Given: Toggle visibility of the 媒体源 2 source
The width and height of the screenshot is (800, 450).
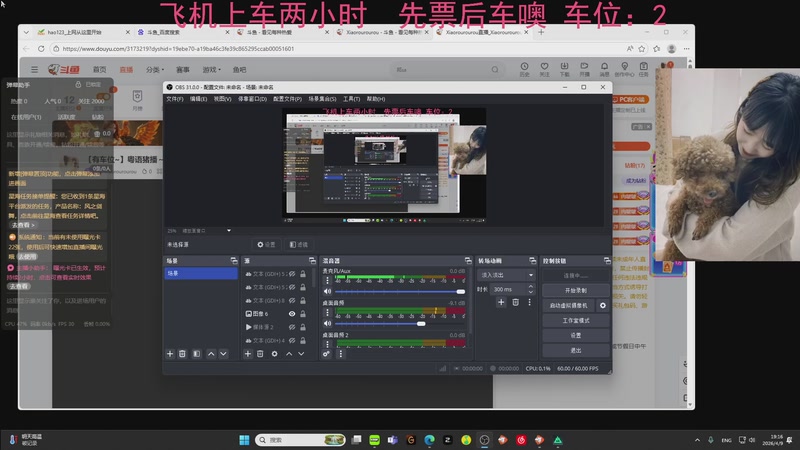Looking at the screenshot, I should pos(292,327).
